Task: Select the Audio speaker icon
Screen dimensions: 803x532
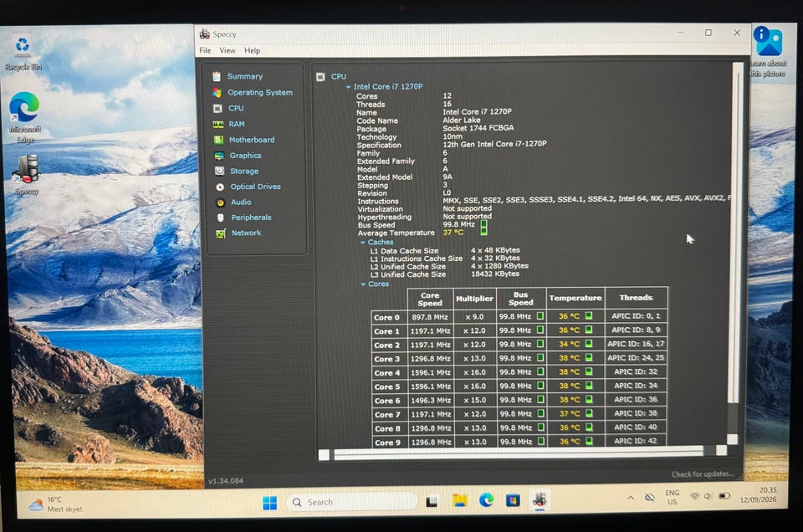Action: click(x=220, y=202)
